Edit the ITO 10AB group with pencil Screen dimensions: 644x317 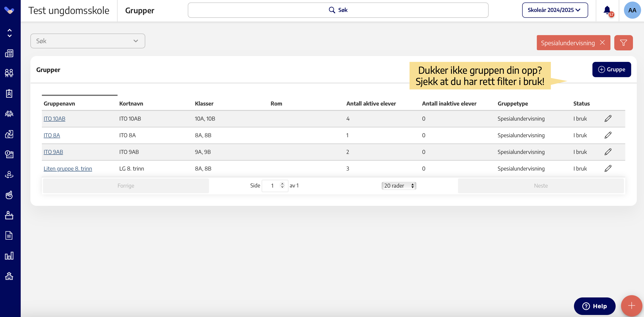(608, 118)
